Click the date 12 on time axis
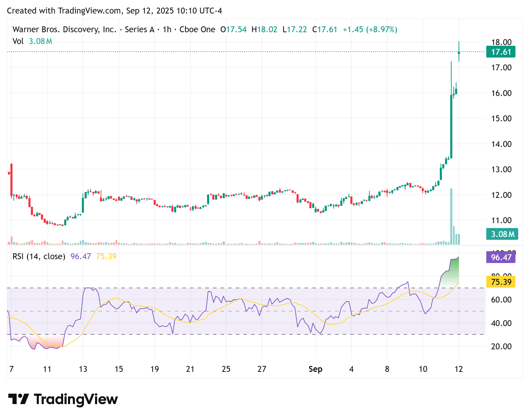Image resolution: width=530 pixels, height=420 pixels. (459, 369)
